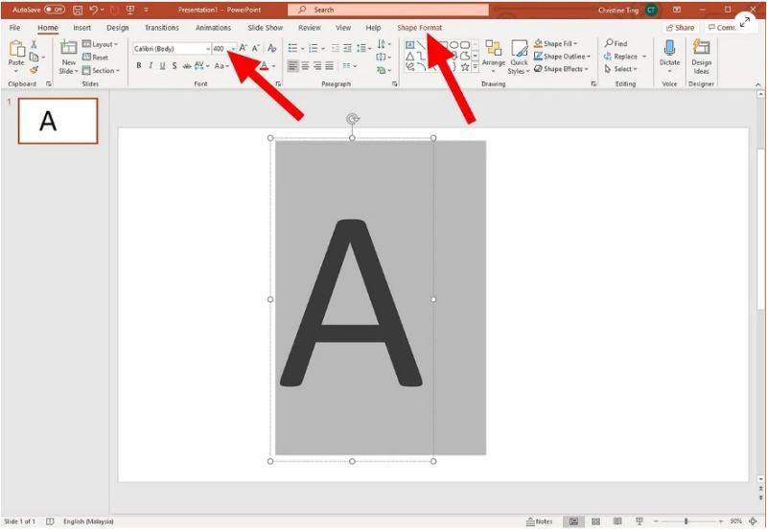Switch to the Slide Show tab
Image resolution: width=767 pixels, height=532 pixels.
266,28
